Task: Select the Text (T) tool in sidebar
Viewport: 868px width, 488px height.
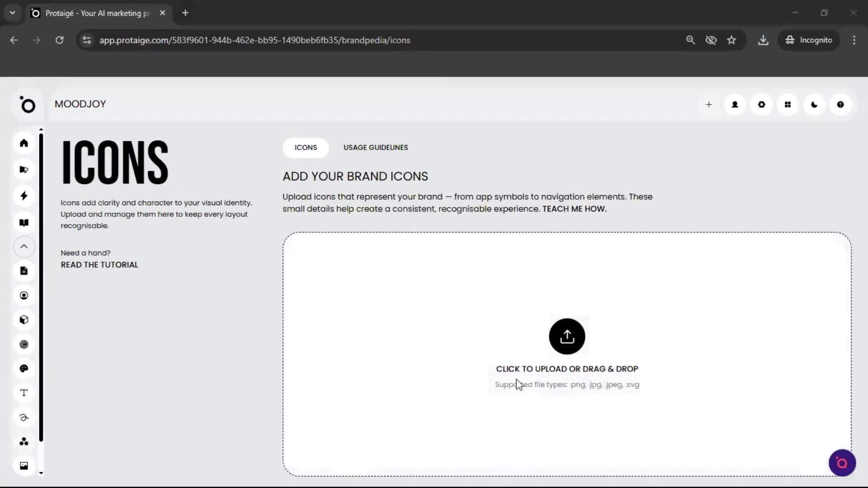Action: pyautogui.click(x=24, y=393)
